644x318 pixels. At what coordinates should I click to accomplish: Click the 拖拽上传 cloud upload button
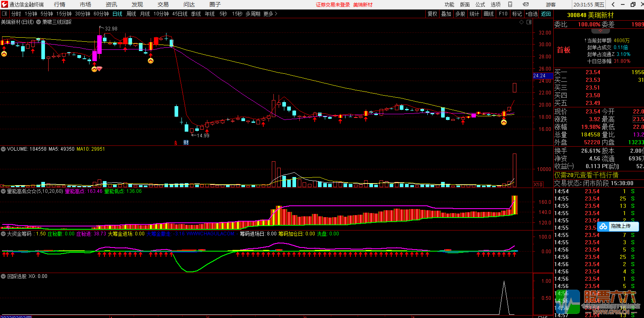(617, 226)
